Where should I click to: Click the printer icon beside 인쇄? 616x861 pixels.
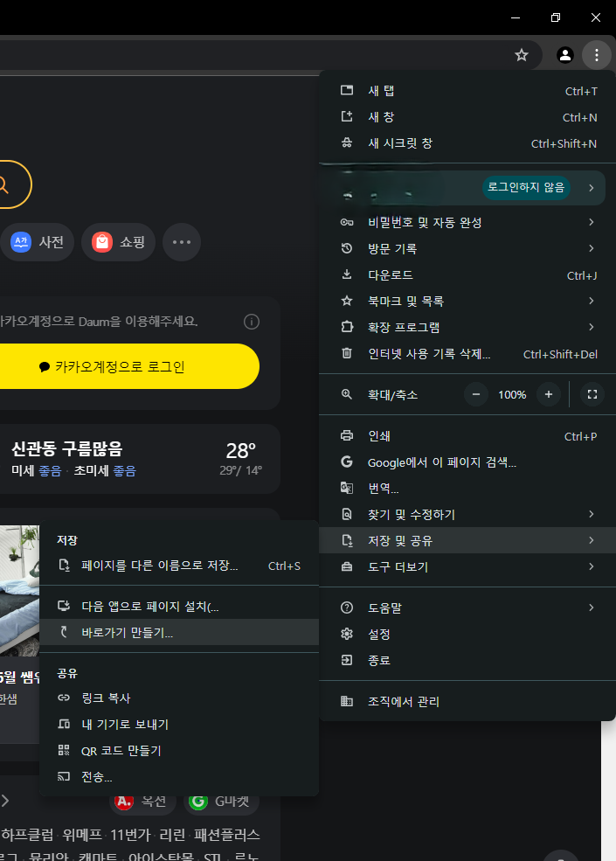pyautogui.click(x=347, y=435)
